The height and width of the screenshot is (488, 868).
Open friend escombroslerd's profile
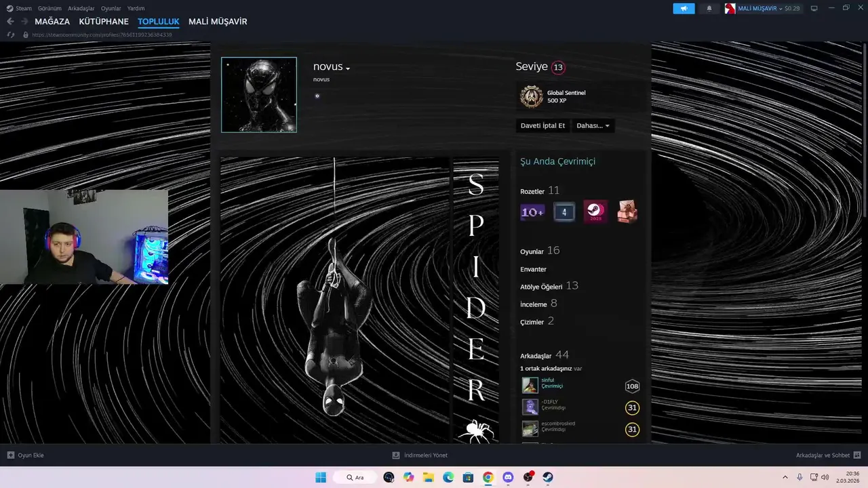pos(558,424)
